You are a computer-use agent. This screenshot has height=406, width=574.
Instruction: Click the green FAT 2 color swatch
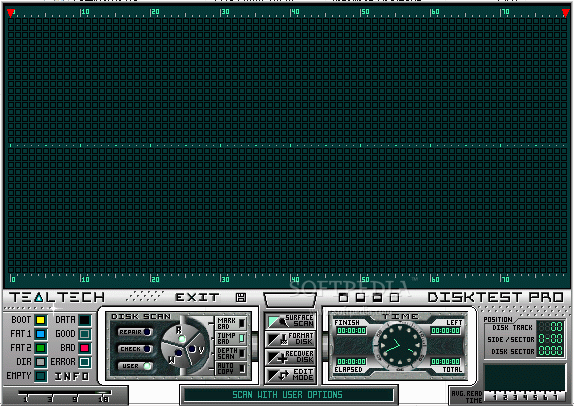point(41,348)
